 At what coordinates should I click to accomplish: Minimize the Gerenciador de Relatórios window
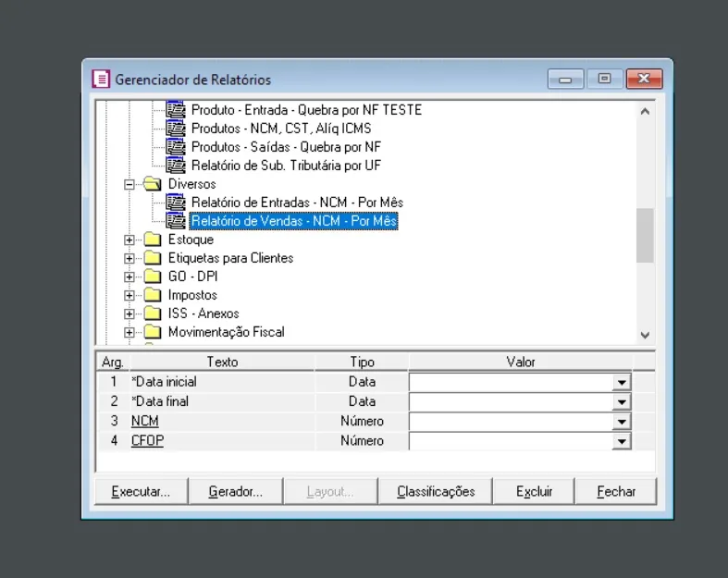(x=565, y=79)
